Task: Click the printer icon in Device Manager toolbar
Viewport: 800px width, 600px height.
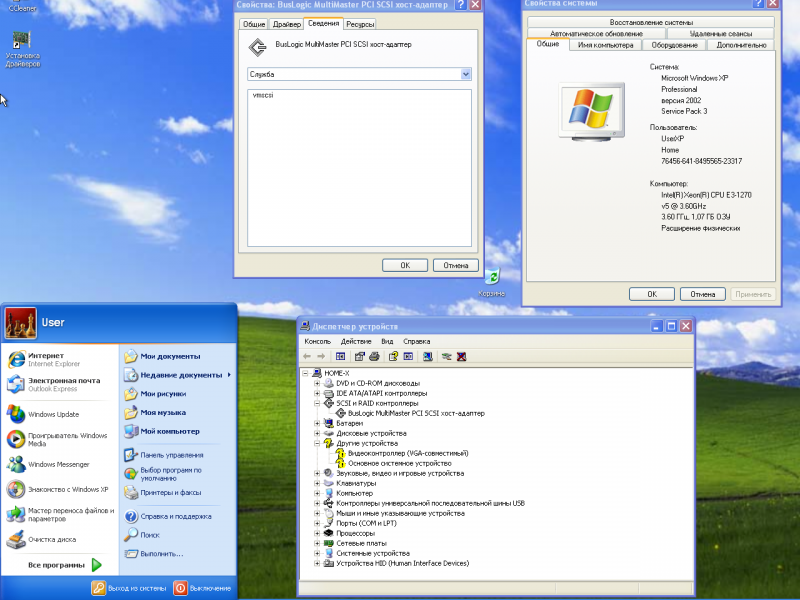Action: (374, 357)
